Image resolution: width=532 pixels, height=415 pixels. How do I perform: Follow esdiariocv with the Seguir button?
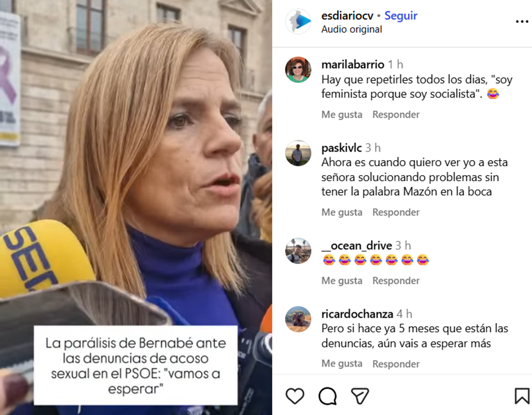[401, 16]
